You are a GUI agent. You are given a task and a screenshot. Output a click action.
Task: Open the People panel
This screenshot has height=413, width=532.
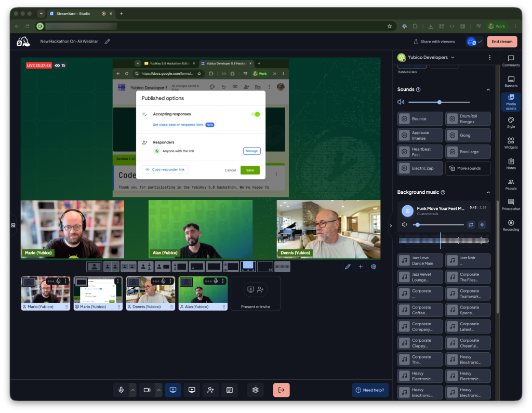point(511,184)
